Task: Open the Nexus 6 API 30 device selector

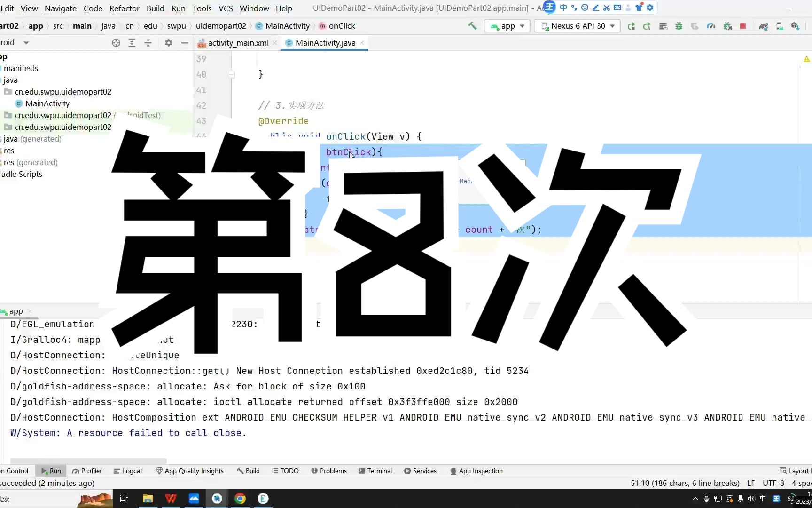Action: pos(577,26)
